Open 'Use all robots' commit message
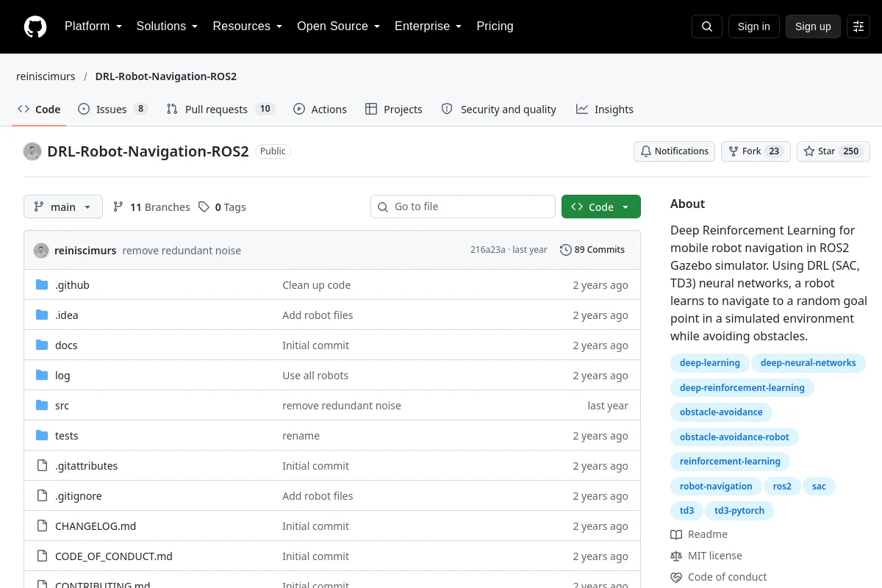The image size is (882, 588). click(315, 376)
